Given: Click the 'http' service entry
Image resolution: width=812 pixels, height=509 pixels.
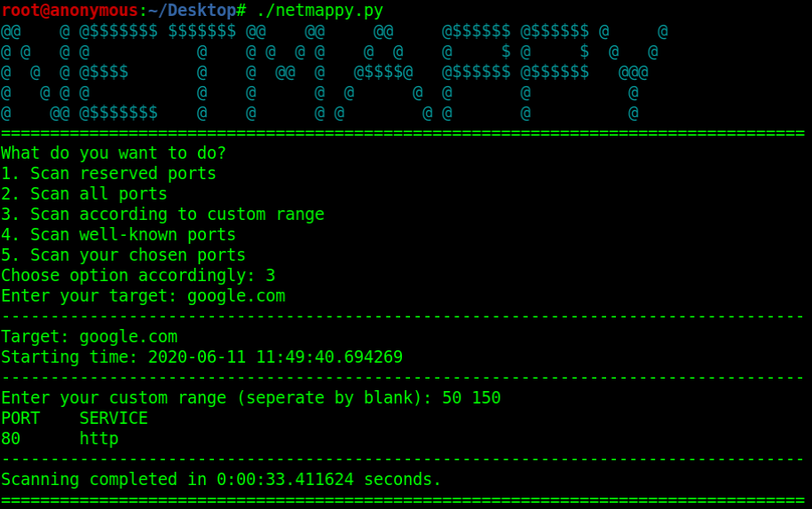Looking at the screenshot, I should (x=99, y=439).
